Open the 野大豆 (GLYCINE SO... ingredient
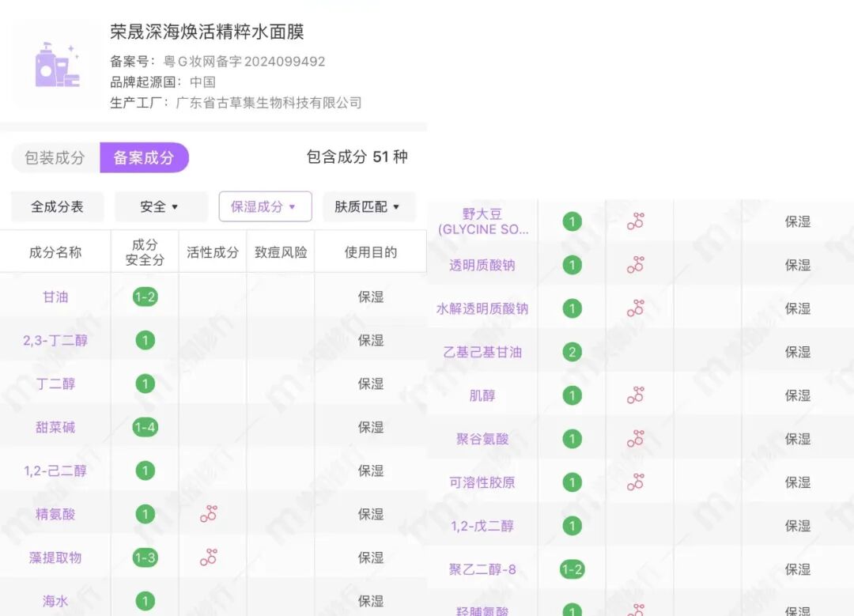Screen dimensions: 854x616 (483, 221)
